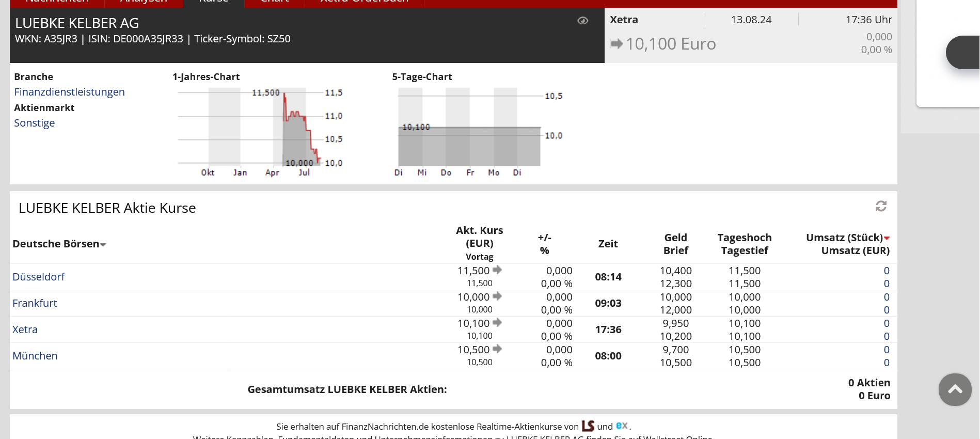
Task: Click the Düsseldorf price trend arrow
Action: click(x=497, y=270)
